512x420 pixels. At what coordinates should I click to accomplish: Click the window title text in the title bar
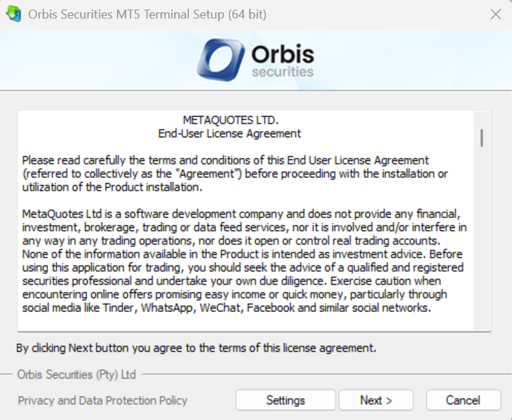coord(147,14)
